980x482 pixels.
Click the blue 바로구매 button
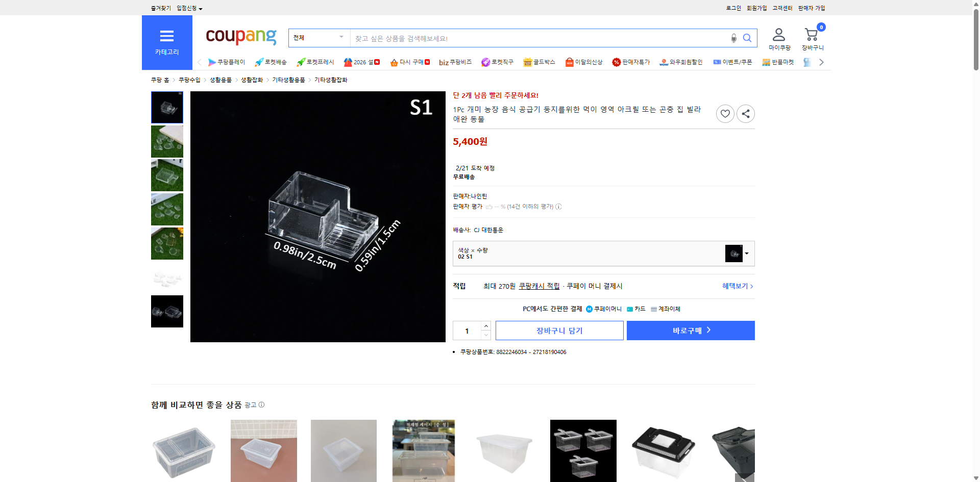coord(690,330)
